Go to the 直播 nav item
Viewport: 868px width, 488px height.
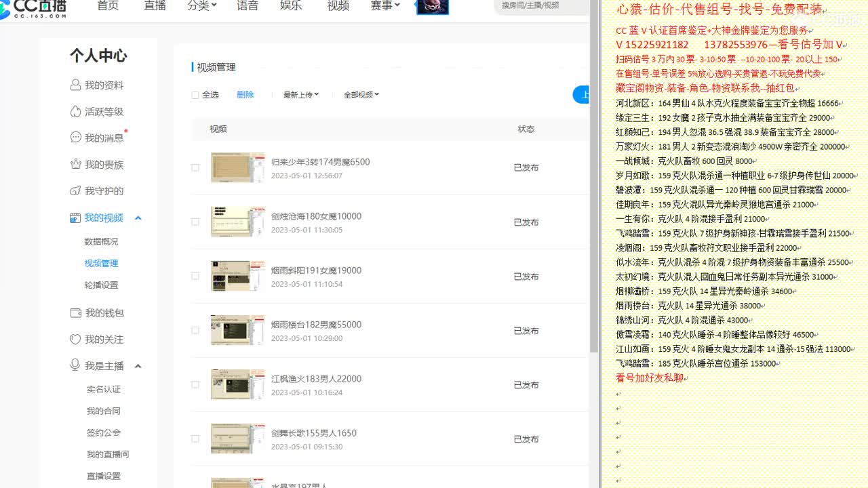[x=155, y=5]
